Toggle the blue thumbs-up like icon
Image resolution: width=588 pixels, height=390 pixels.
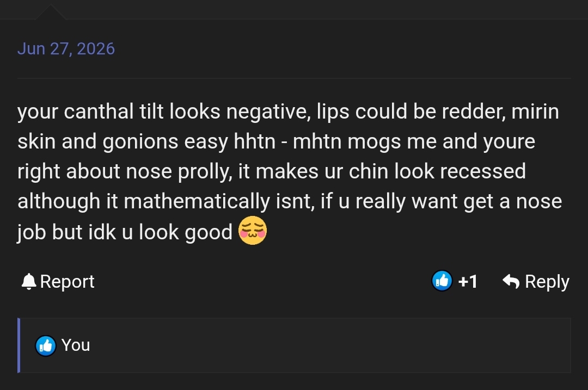442,281
